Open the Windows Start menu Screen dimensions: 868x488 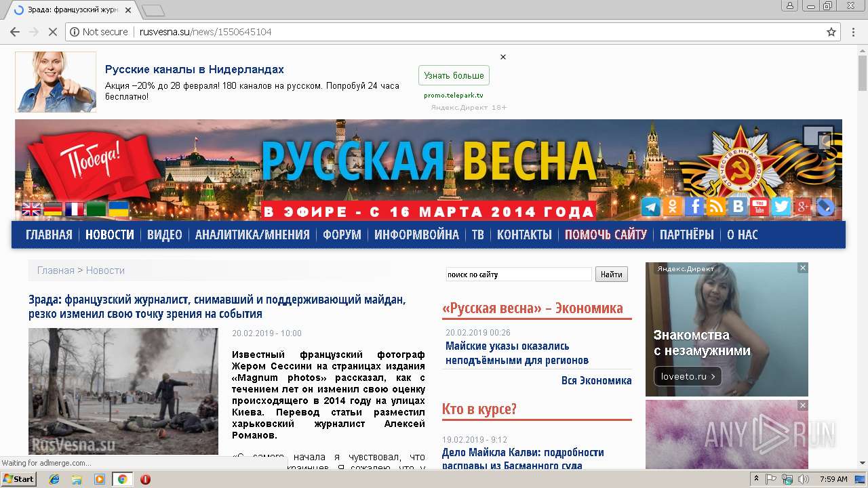pos(19,479)
